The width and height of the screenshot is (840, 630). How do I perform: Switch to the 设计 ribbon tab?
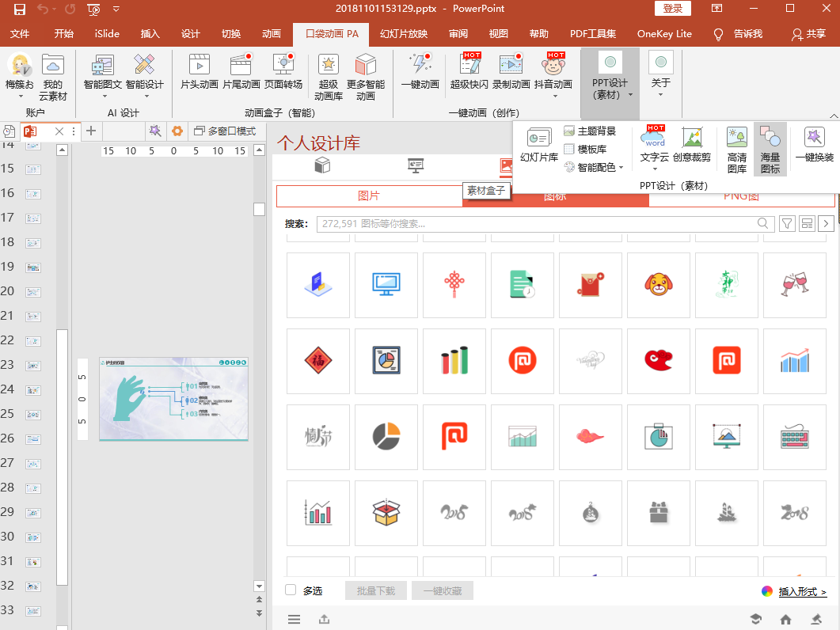[x=190, y=34]
